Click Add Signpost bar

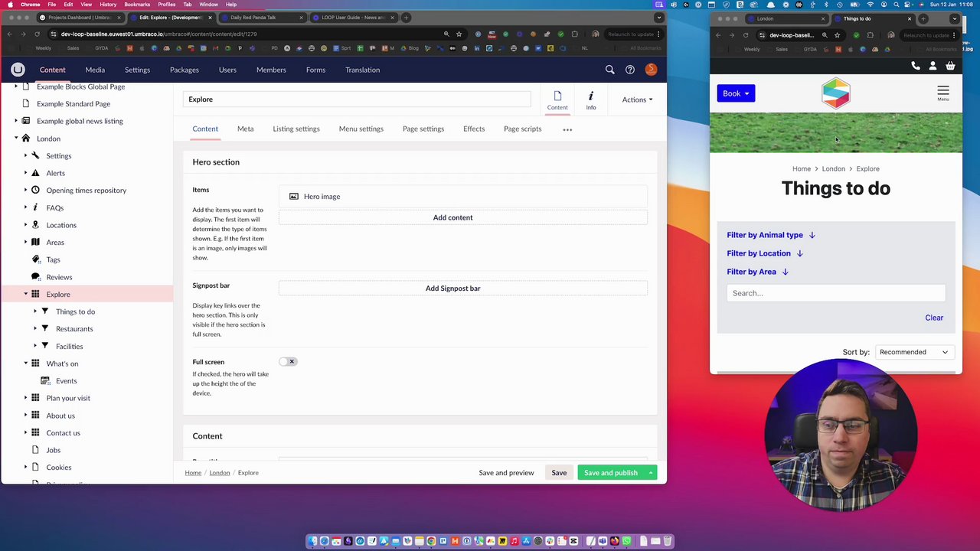point(463,289)
